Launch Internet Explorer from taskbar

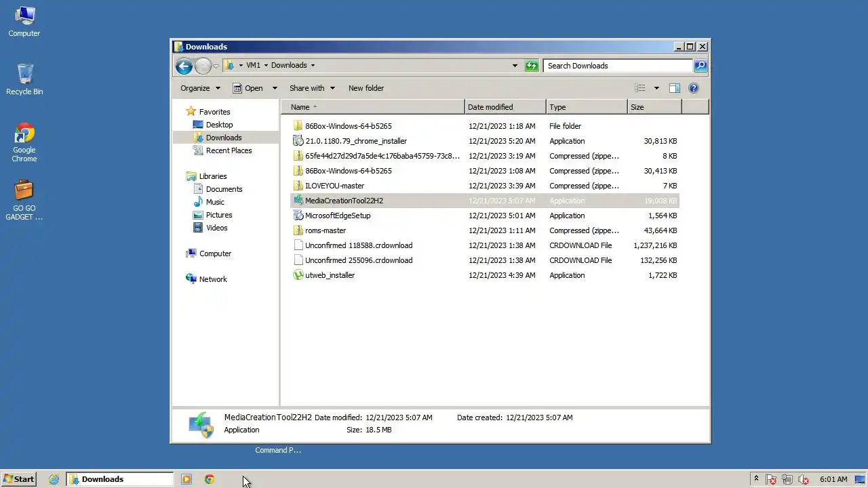54,479
